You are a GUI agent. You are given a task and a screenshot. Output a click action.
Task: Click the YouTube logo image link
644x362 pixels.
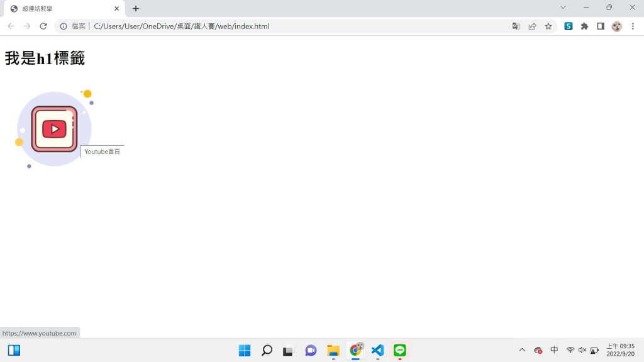(x=54, y=129)
